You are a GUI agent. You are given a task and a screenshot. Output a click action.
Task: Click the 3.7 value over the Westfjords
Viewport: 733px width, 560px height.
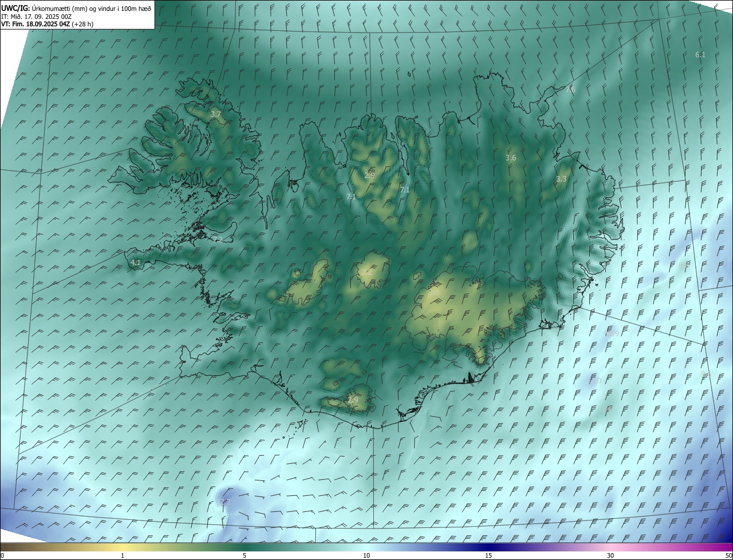tap(215, 115)
